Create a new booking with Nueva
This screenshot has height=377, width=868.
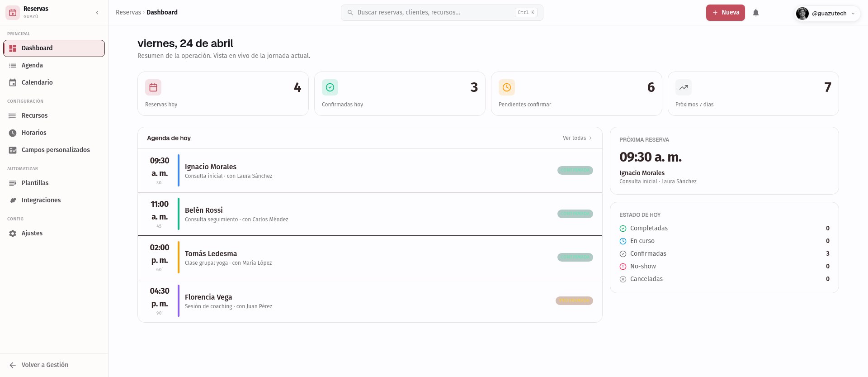click(x=726, y=13)
